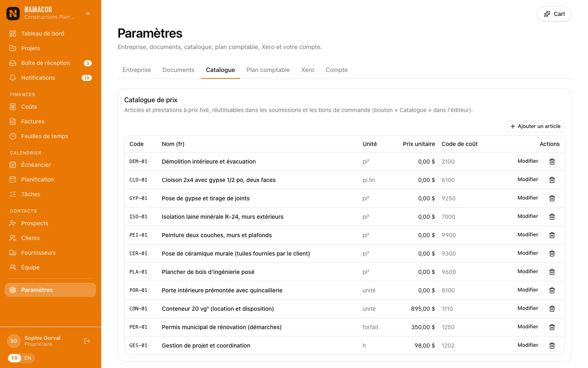Open Notifications with badge 19
Viewport: 588px width, 368px height.
[x=50, y=78]
